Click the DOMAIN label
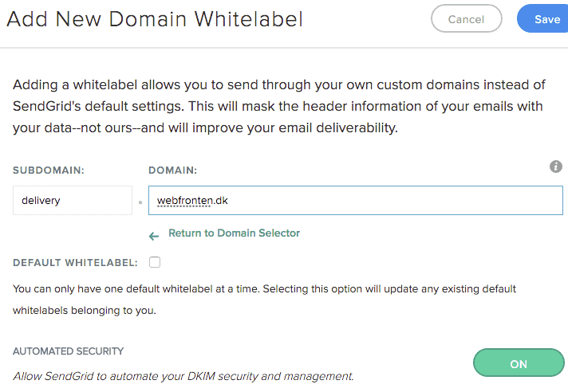The height and width of the screenshot is (392, 568). pos(173,171)
